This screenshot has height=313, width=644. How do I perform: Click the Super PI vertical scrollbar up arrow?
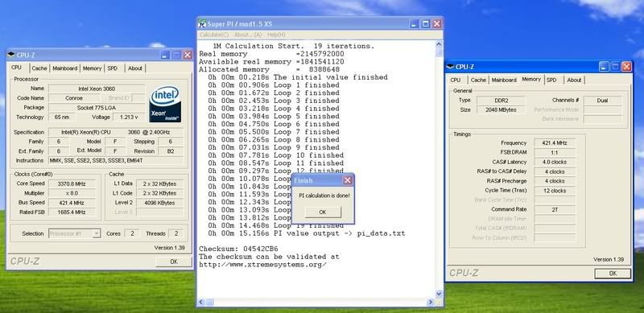pos(439,44)
